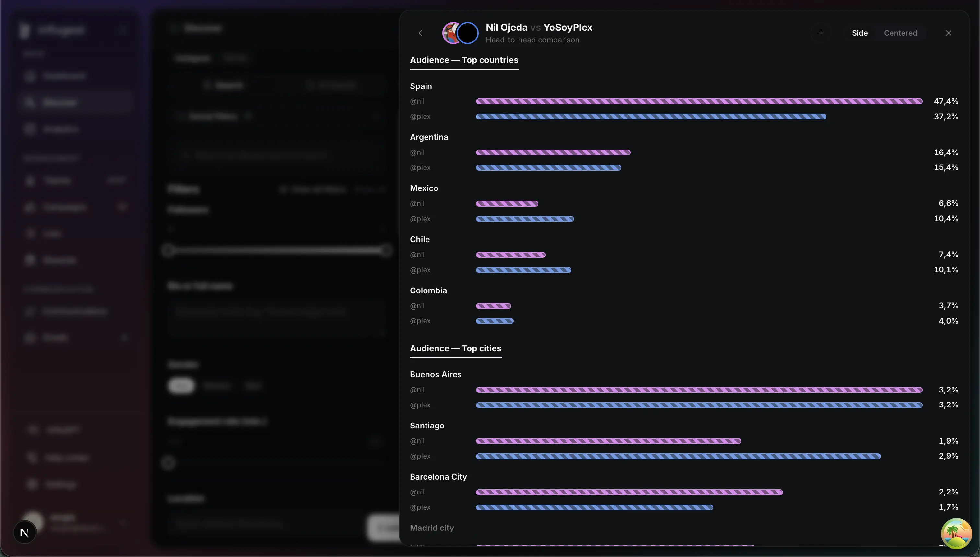Click the '3,7%' value for Colombia
This screenshot has height=557, width=980.
(x=949, y=306)
